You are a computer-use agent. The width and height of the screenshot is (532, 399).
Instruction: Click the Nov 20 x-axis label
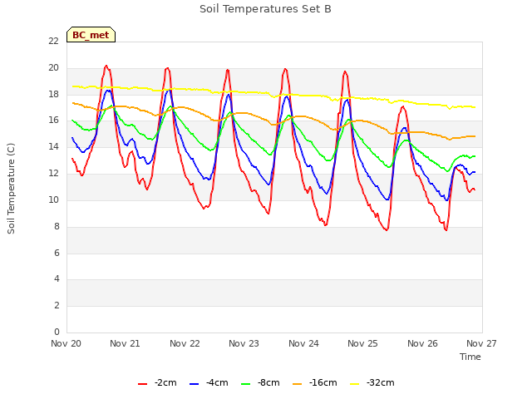66,343
